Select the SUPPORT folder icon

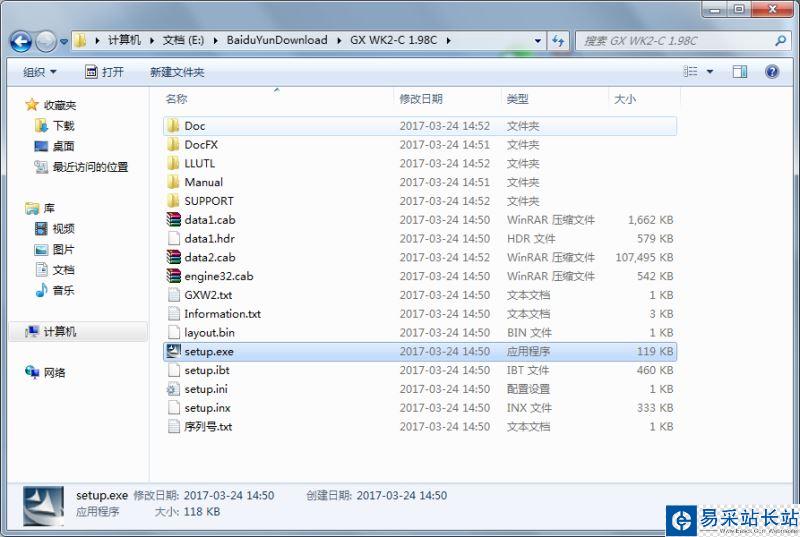(x=173, y=201)
